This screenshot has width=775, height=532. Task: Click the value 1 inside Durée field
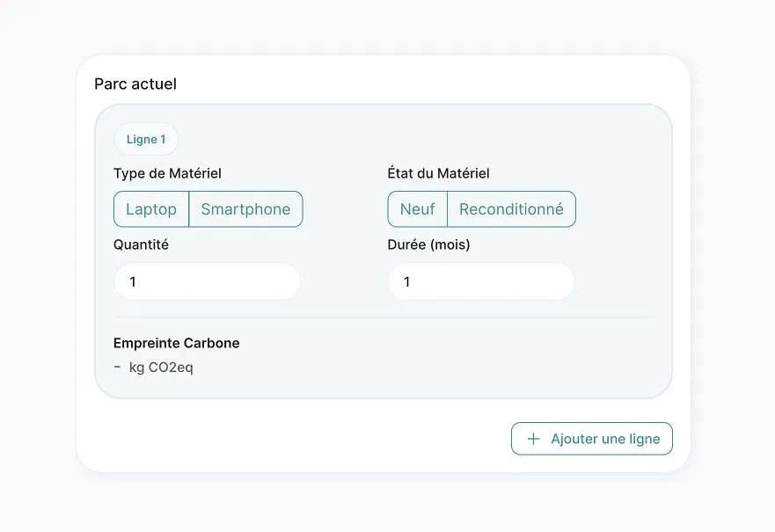[x=406, y=281]
